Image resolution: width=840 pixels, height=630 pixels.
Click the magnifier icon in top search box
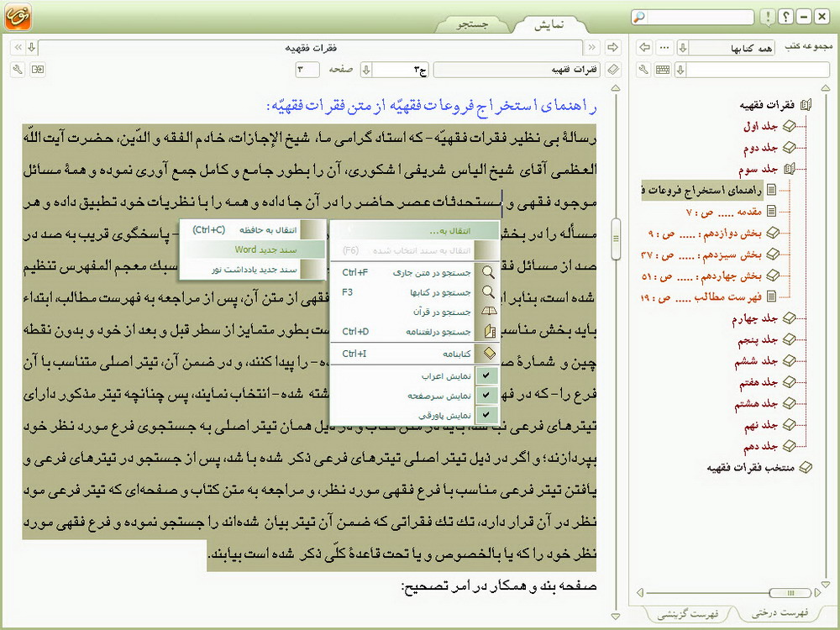point(638,17)
